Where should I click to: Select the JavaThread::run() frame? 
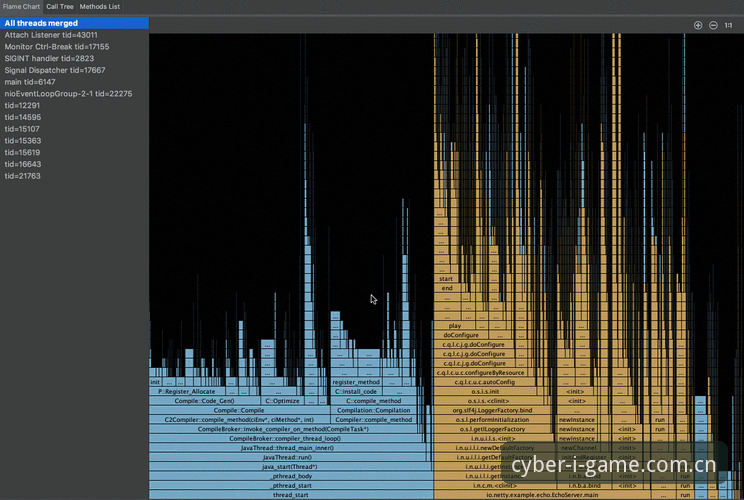[x=288, y=457]
